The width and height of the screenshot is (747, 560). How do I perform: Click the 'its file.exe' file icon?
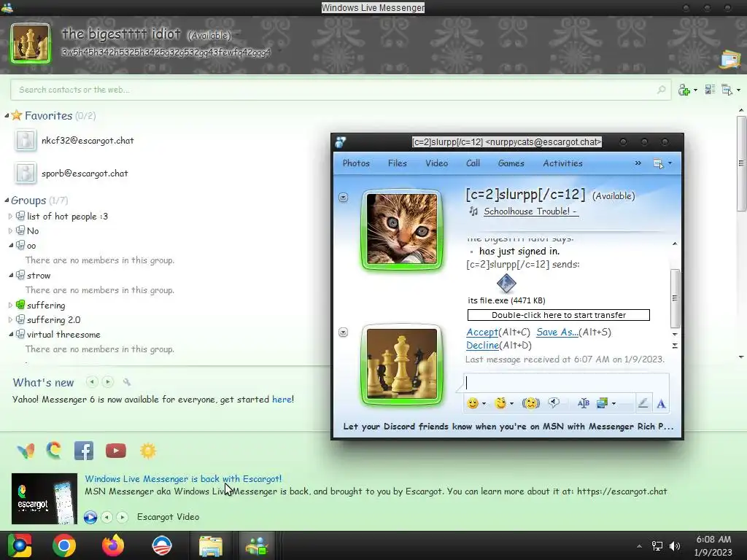[x=506, y=284]
